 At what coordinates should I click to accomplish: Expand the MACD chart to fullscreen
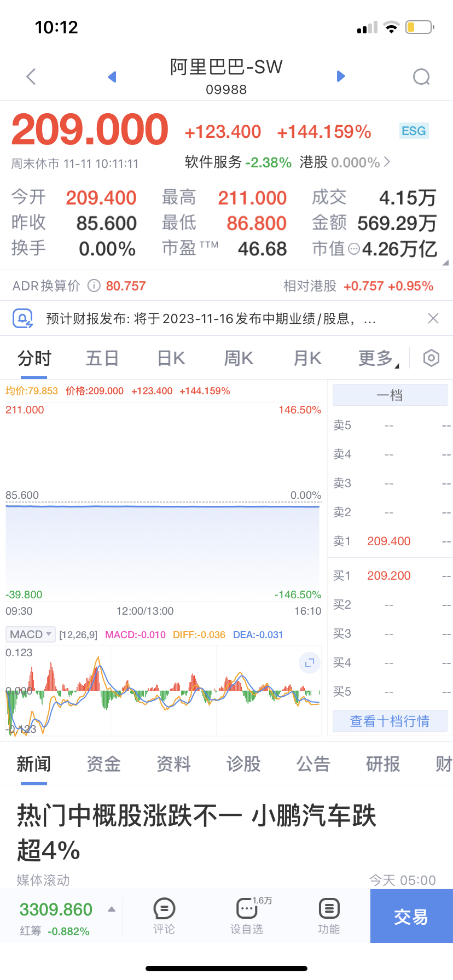click(309, 663)
